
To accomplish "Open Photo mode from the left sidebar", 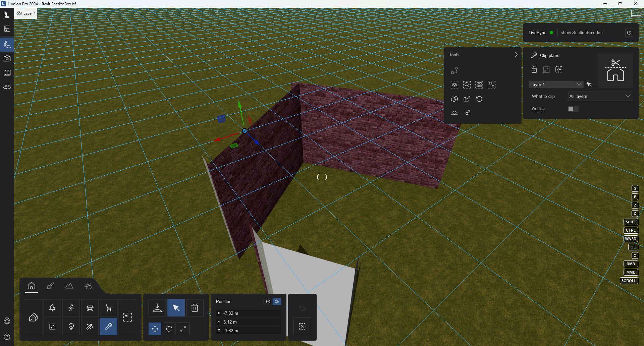I will click(x=7, y=58).
